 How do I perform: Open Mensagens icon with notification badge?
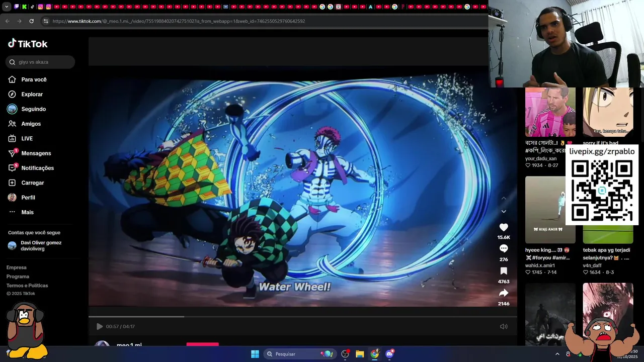click(x=13, y=153)
